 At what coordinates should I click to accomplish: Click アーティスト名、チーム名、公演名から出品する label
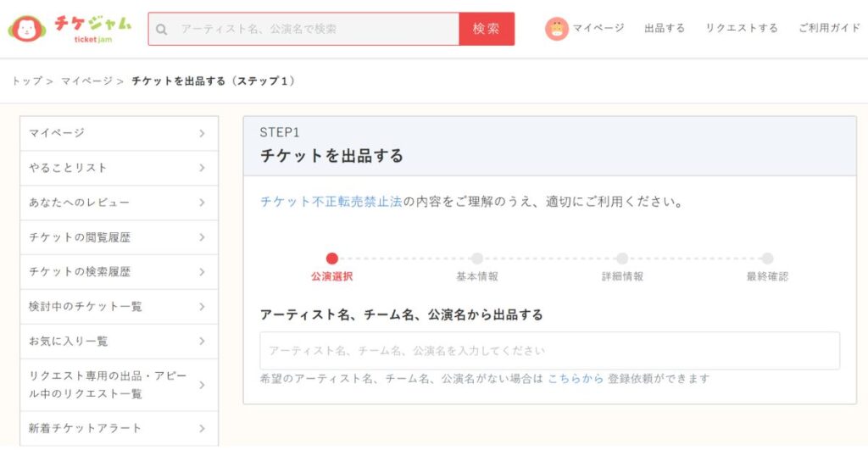401,315
